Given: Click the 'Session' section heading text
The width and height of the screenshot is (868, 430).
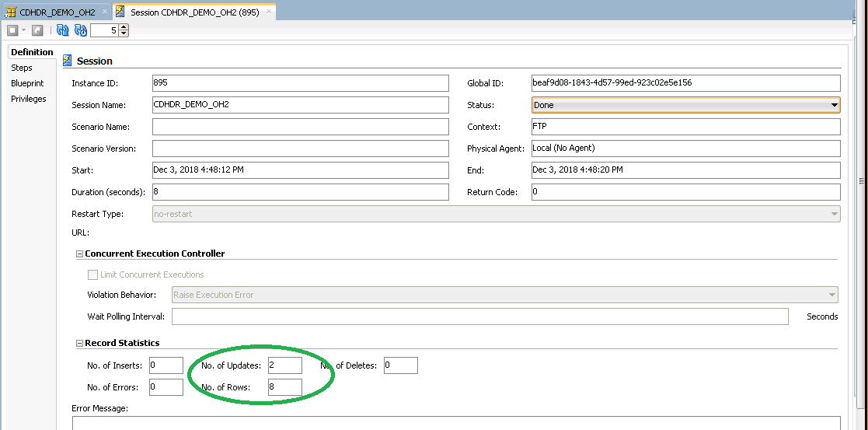Looking at the screenshot, I should [x=95, y=61].
